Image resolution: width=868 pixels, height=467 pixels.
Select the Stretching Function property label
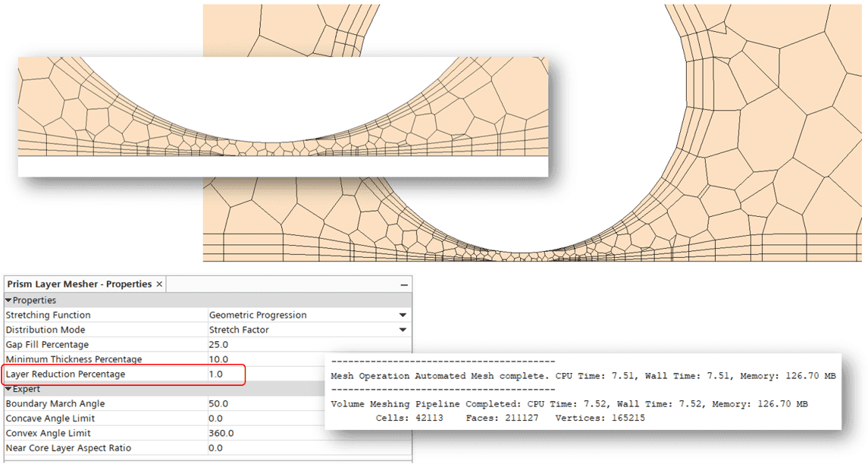pyautogui.click(x=49, y=315)
